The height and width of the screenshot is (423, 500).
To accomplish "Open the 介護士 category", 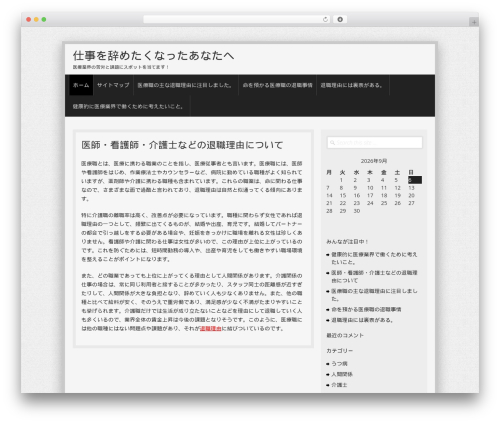I will click(x=339, y=385).
